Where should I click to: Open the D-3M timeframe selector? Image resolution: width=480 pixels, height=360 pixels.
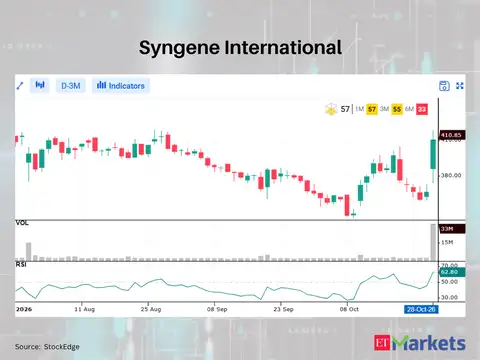coord(71,86)
